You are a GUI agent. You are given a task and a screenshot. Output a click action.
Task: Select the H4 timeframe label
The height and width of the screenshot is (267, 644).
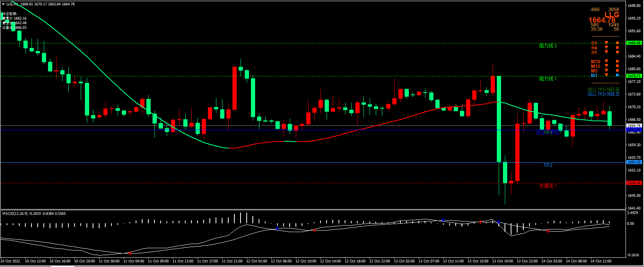coord(594,48)
